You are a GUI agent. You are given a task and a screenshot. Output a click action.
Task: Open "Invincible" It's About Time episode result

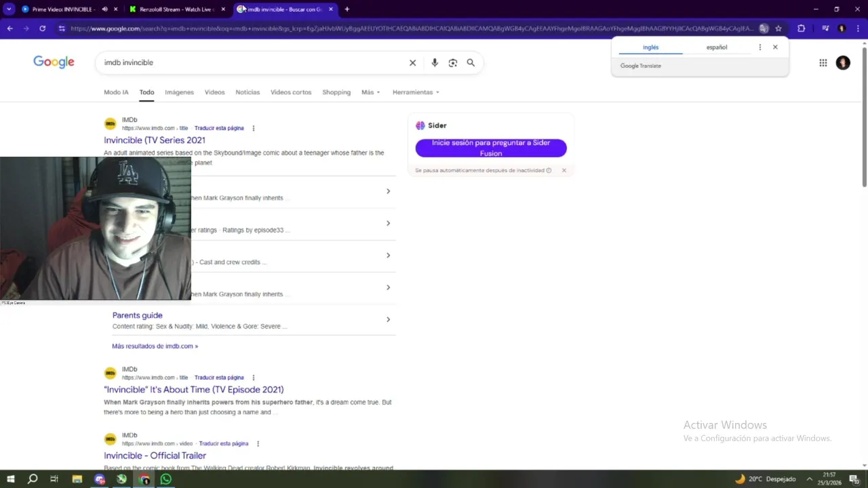[194, 390]
